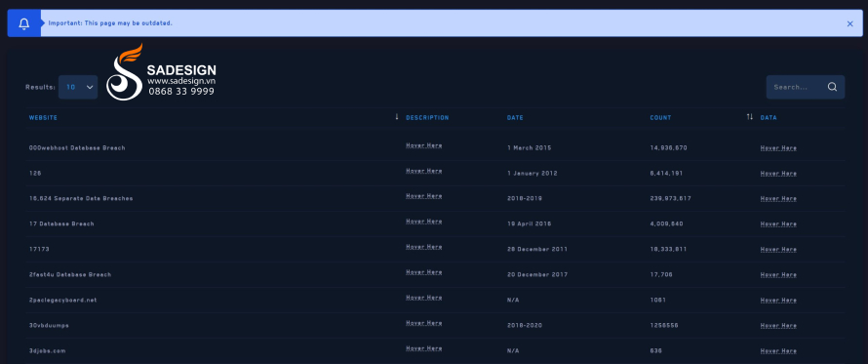This screenshot has width=868, height=364.
Task: Select the 000webhost Database Breach row name
Action: [x=77, y=148]
